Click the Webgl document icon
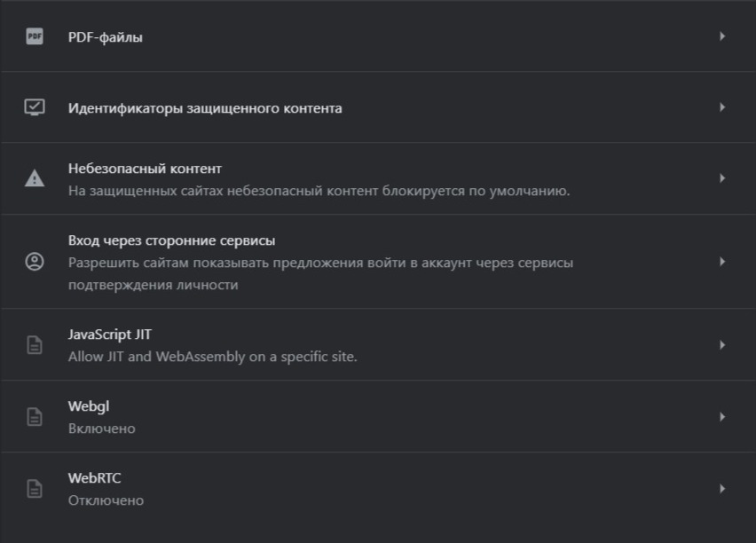This screenshot has width=756, height=543. [x=35, y=417]
